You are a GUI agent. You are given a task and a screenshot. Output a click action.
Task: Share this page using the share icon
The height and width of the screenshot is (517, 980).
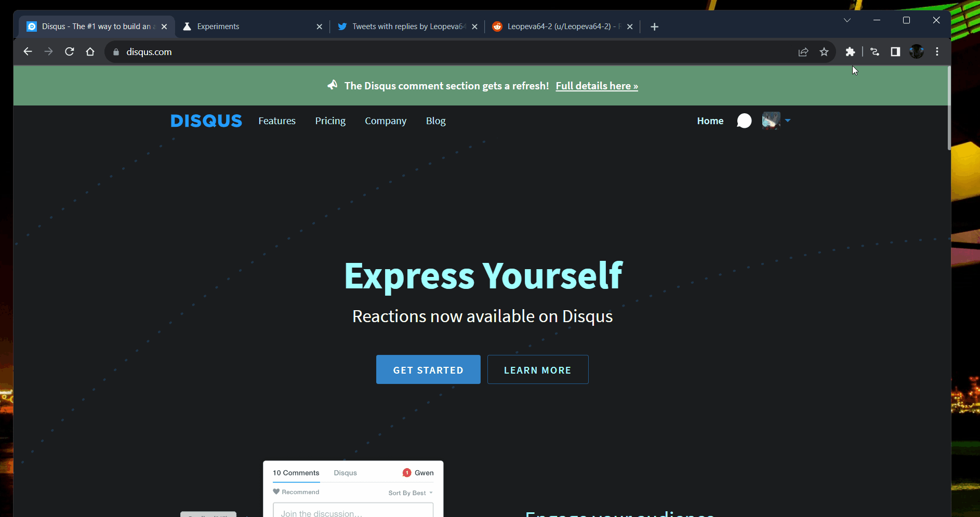[x=803, y=52]
